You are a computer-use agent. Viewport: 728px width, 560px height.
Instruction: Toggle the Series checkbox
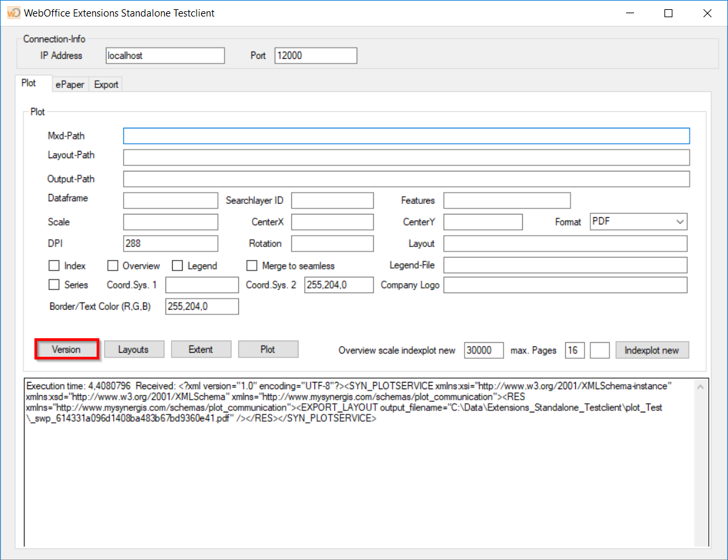click(54, 285)
